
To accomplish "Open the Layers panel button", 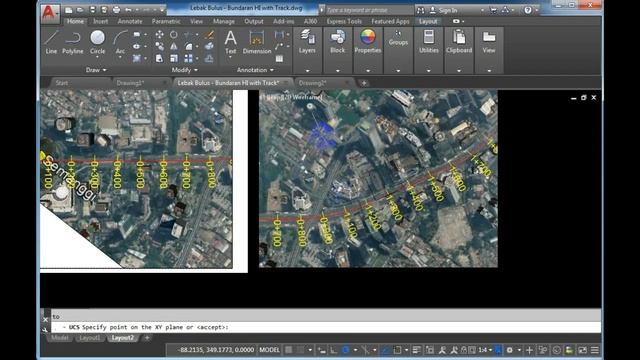I will [x=307, y=42].
